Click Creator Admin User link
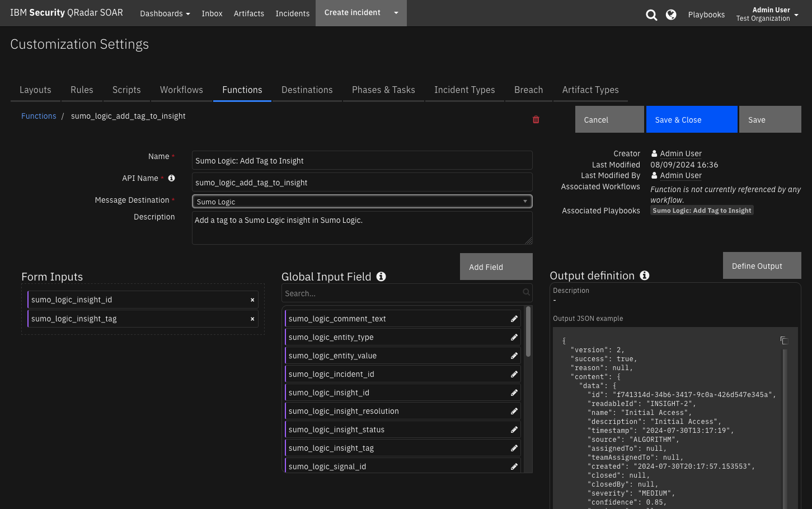Viewport: 812px width, 509px height. tap(680, 153)
